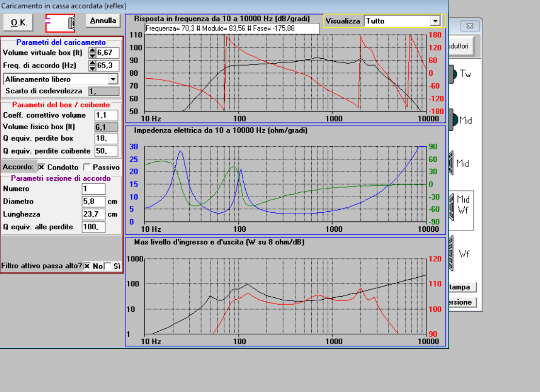
Task: Check Sì for Filtro attivo passa alto
Action: coord(108,266)
